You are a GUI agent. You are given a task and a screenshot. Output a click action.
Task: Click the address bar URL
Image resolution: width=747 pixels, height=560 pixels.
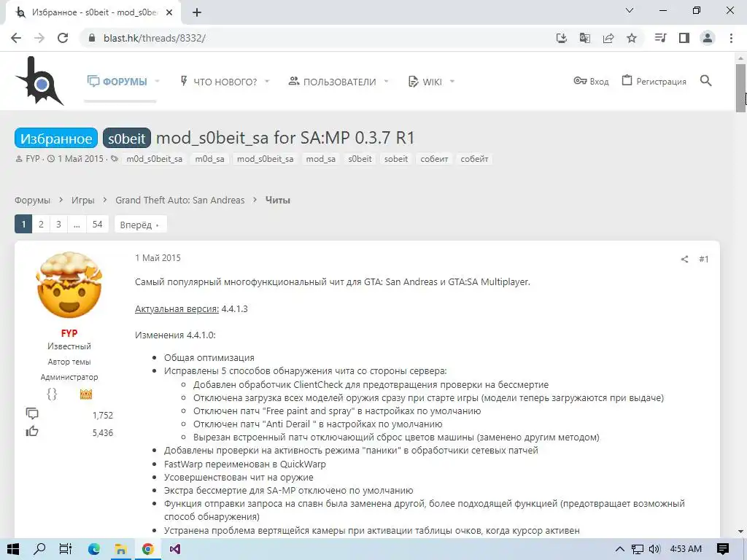[155, 38]
